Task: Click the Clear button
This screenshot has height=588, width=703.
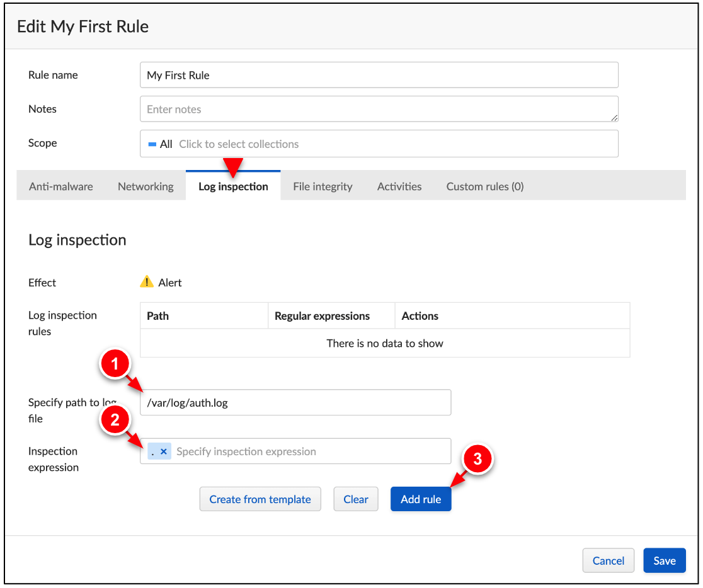Action: [355, 499]
